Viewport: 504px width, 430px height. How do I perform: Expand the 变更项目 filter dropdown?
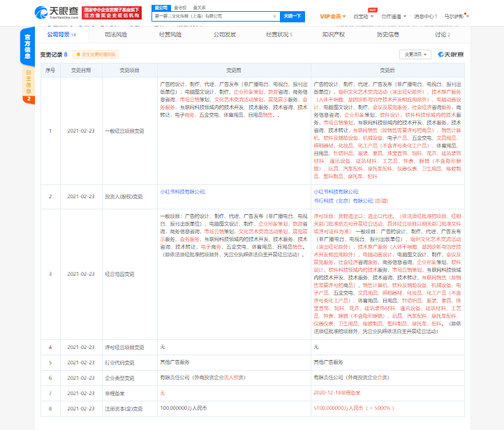[x=415, y=54]
